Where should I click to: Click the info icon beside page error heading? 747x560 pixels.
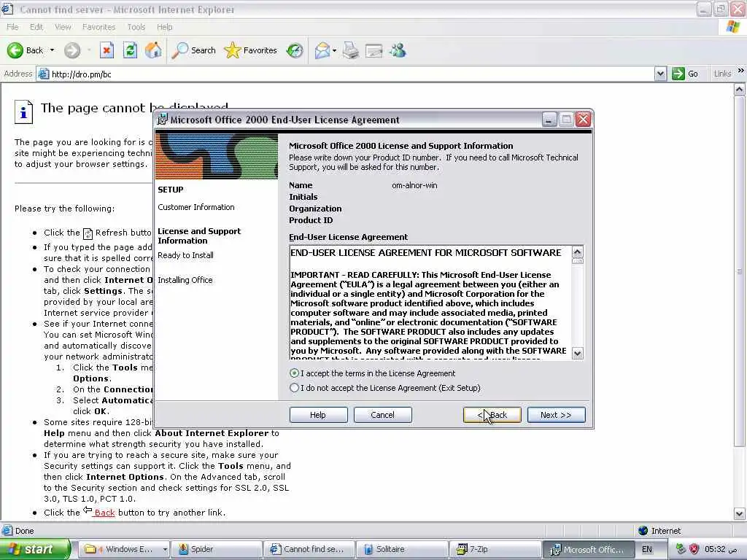(x=23, y=112)
